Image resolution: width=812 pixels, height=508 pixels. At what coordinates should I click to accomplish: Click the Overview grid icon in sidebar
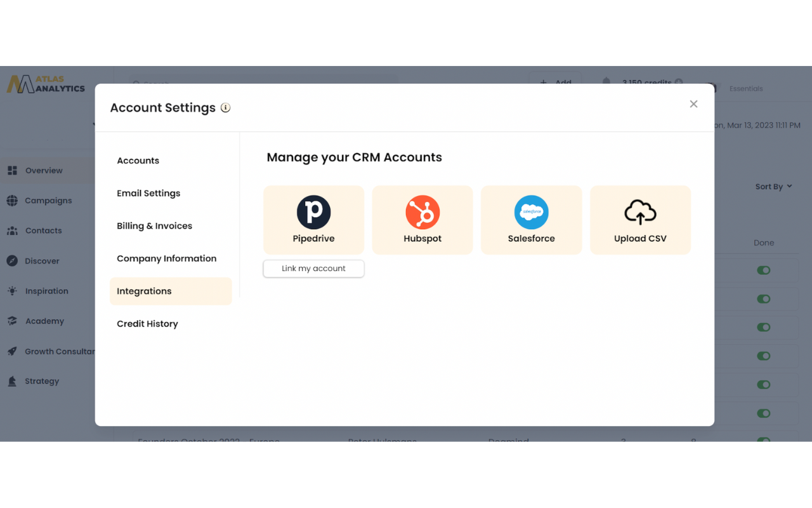click(x=12, y=170)
